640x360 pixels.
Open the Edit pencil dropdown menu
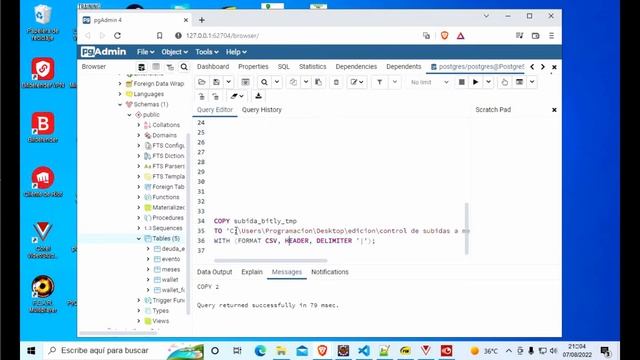(357, 82)
